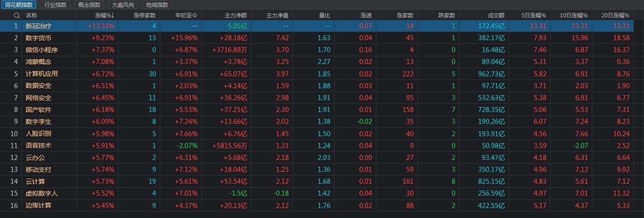Image resolution: width=644 pixels, height=218 pixels.
Task: Click the 16.37 twenty-day gain value
Action: point(622,50)
